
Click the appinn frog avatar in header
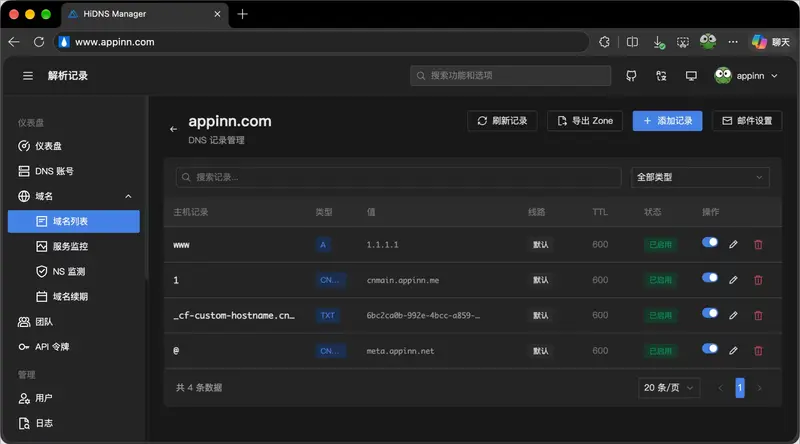coord(723,76)
